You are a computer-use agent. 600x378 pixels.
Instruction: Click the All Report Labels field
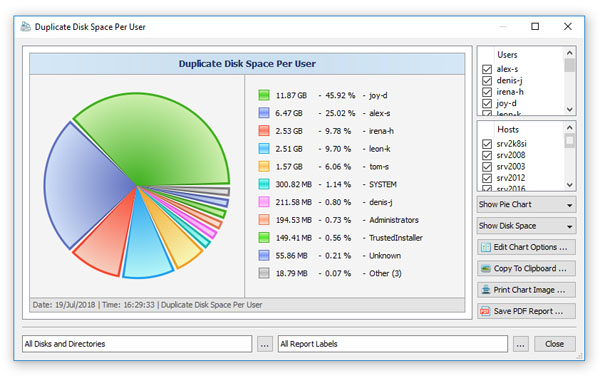(393, 344)
